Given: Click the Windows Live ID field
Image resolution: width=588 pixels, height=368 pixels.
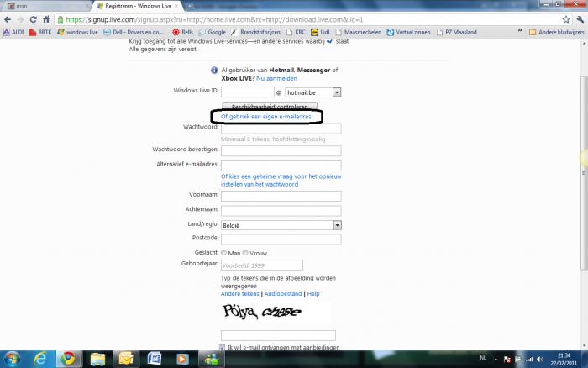Looking at the screenshot, I should coord(248,92).
